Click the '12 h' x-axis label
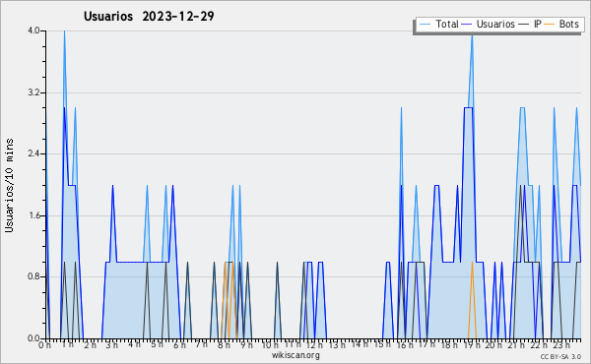The height and width of the screenshot is (364, 591). (314, 344)
